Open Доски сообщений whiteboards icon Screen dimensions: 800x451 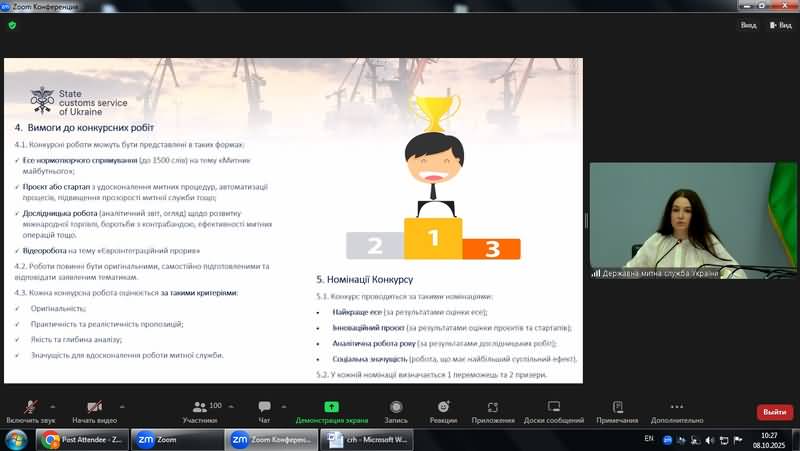coord(553,411)
